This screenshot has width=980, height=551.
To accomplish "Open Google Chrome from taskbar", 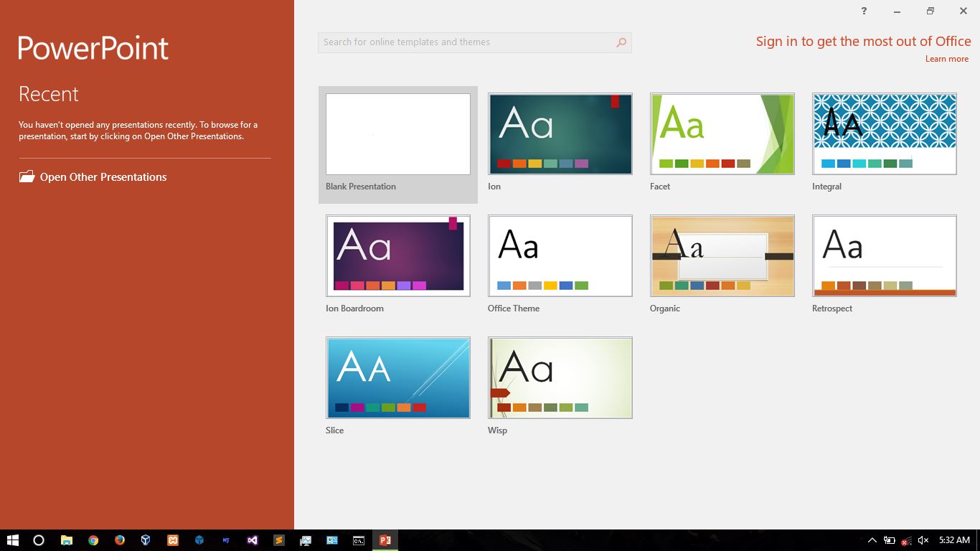I will 93,540.
